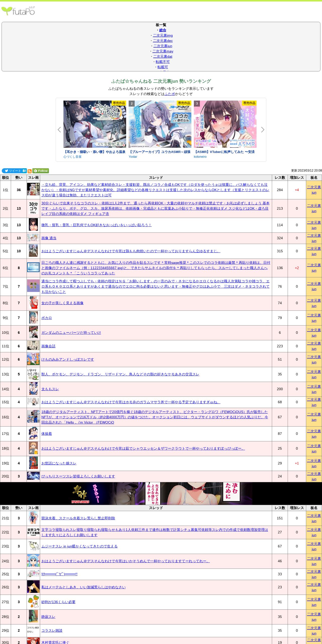Open the 太ももスレ thread link
Image resolution: width=322 pixels, height=644 pixels.
coord(50,389)
